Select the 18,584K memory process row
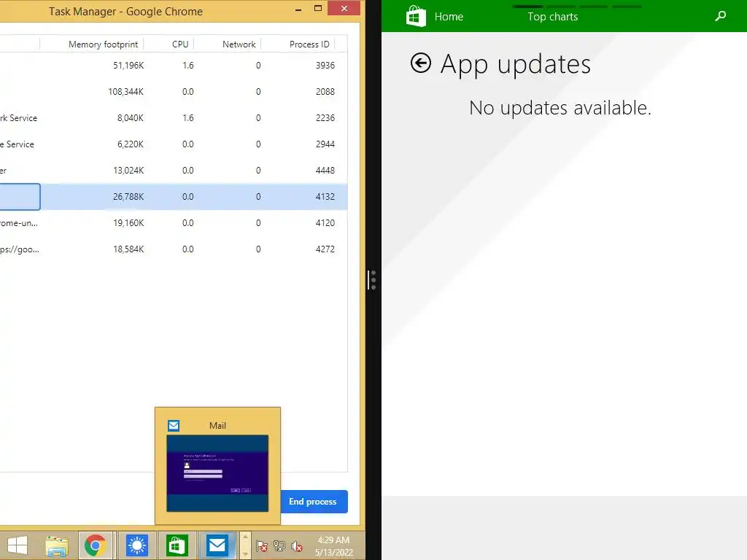Viewport: 747px width, 560px height. click(174, 249)
